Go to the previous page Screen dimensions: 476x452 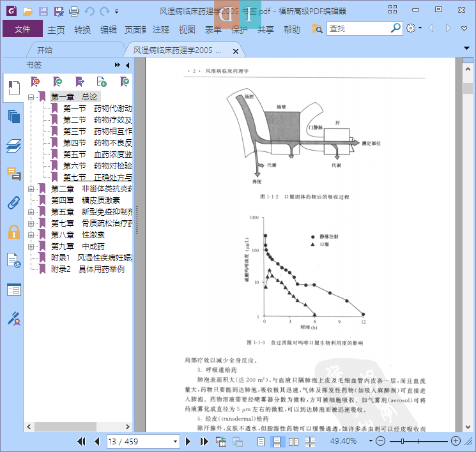97,441
